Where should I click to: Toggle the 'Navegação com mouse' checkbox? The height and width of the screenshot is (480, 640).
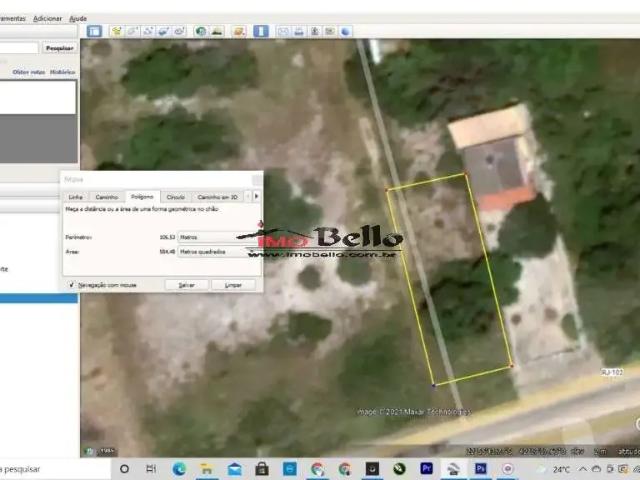[x=71, y=285]
